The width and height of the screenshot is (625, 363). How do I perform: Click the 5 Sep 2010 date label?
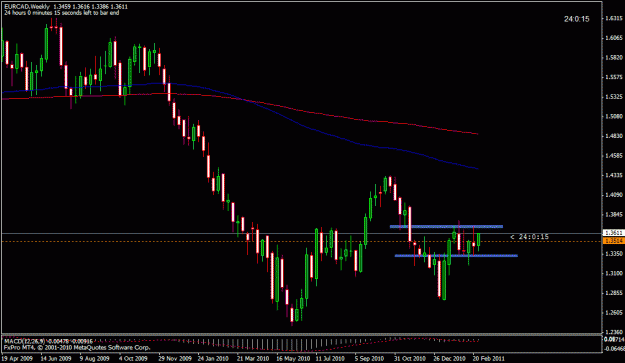point(369,358)
